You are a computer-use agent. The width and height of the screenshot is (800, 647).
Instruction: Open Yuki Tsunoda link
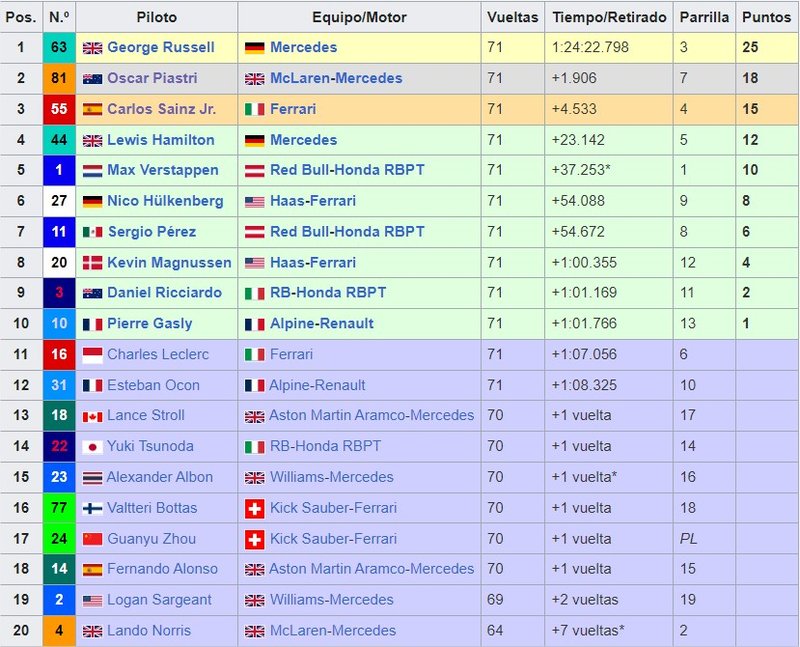tap(151, 446)
